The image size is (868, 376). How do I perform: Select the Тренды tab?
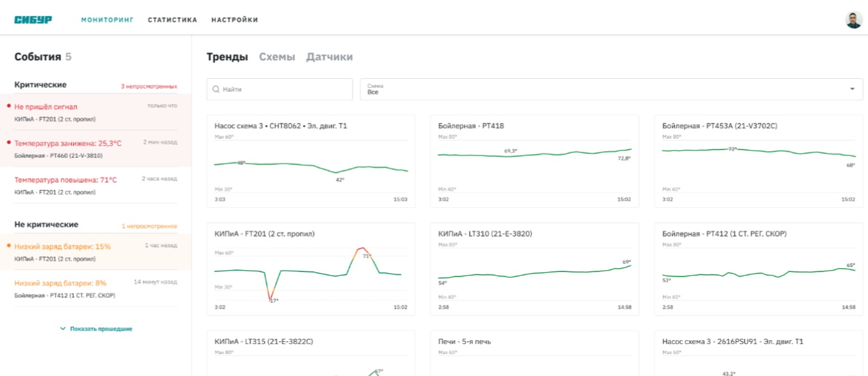point(227,56)
